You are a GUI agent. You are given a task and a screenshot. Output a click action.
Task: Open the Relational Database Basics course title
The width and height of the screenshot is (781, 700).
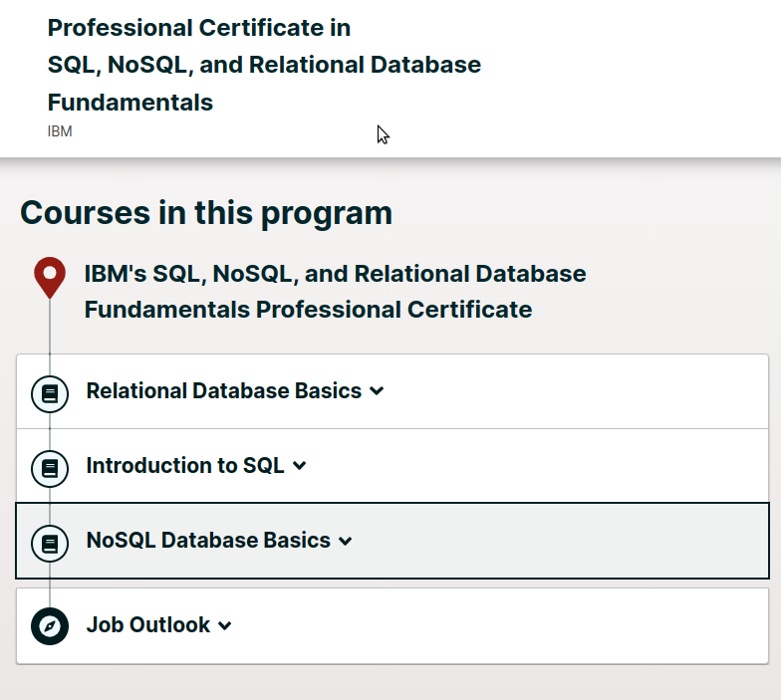click(x=223, y=391)
